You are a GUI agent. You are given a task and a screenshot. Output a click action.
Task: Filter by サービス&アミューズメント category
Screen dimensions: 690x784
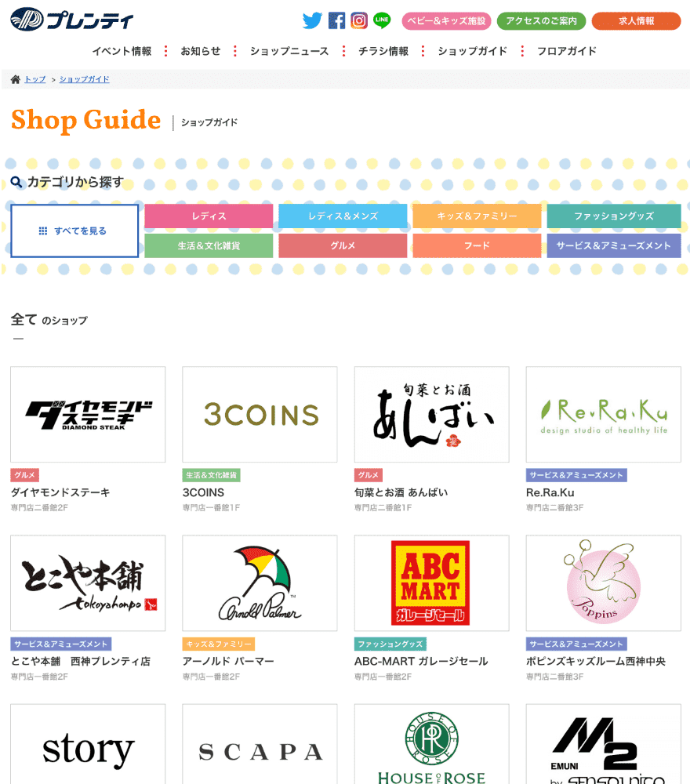click(613, 245)
